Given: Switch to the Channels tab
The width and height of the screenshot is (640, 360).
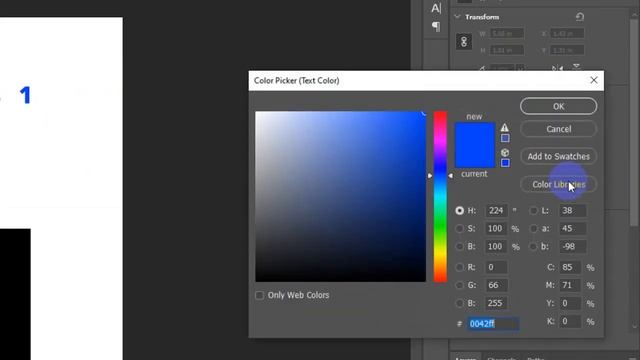Looking at the screenshot, I should click(502, 358).
